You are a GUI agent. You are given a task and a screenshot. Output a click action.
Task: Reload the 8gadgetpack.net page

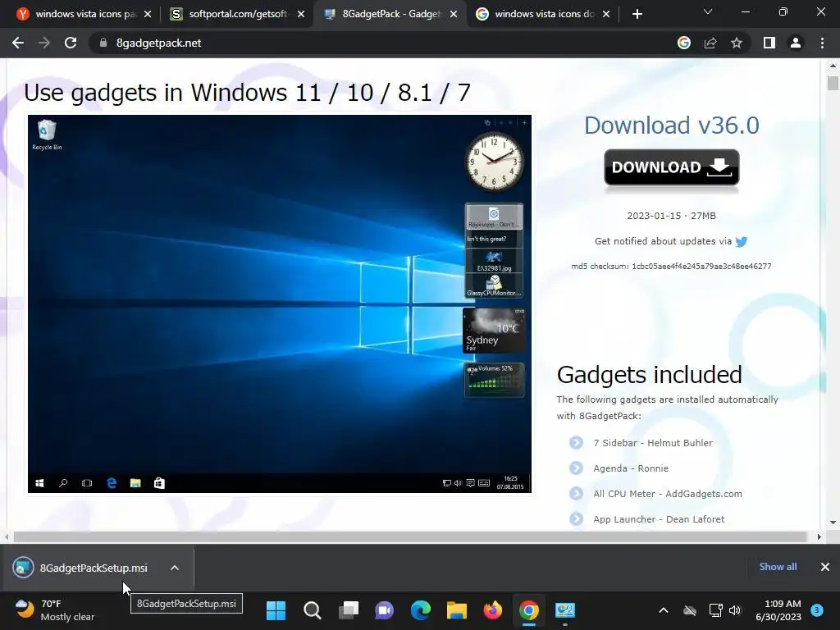click(71, 43)
